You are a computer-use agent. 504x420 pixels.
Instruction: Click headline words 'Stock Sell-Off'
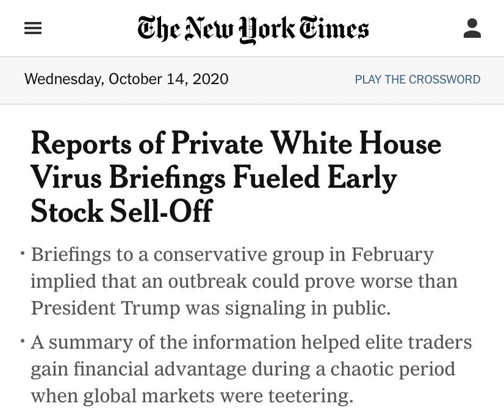tap(122, 211)
